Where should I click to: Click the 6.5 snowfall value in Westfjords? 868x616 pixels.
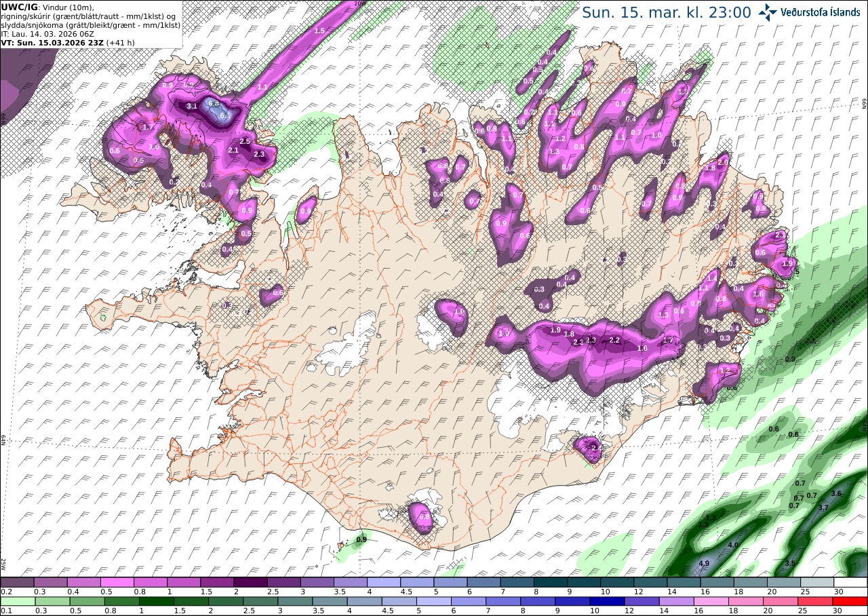point(214,103)
